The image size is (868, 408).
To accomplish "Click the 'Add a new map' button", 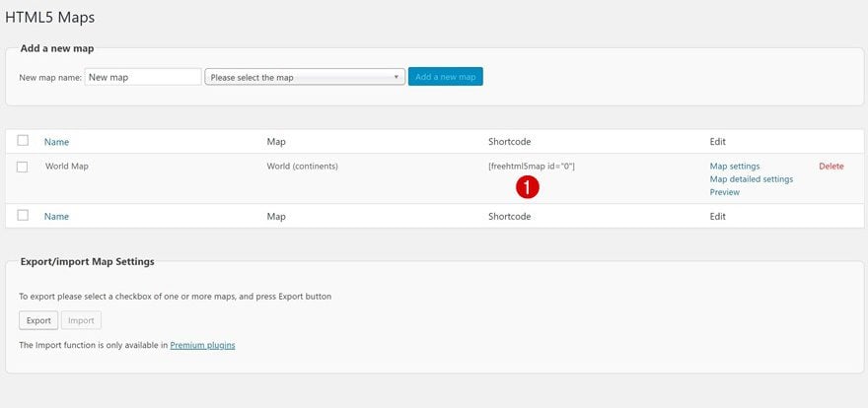I will pyautogui.click(x=445, y=77).
